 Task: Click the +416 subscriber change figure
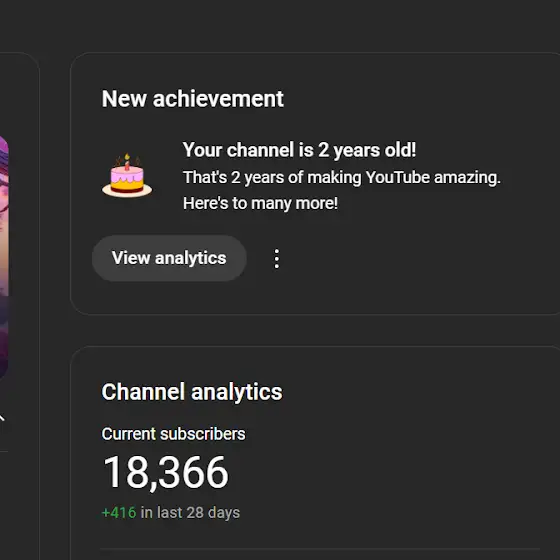[x=119, y=512]
